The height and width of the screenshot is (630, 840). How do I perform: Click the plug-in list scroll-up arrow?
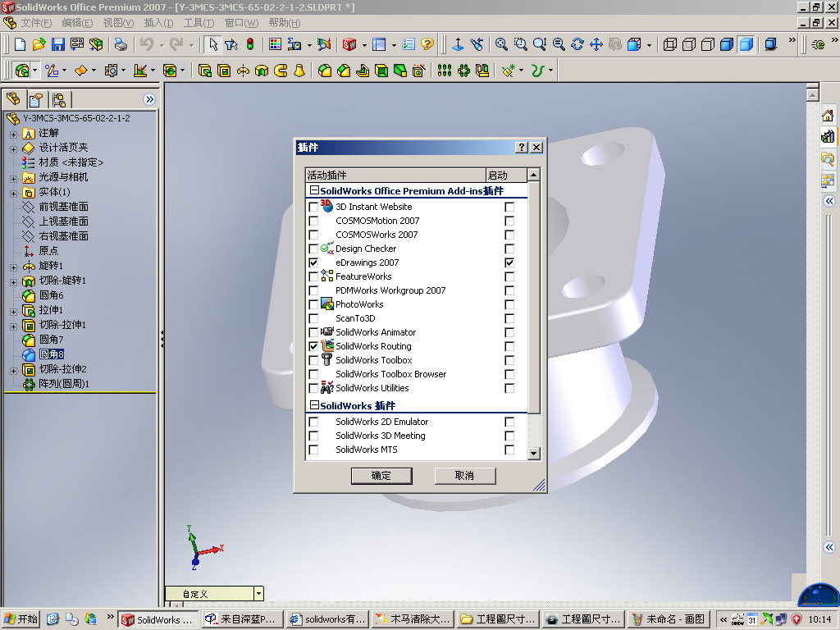point(533,175)
